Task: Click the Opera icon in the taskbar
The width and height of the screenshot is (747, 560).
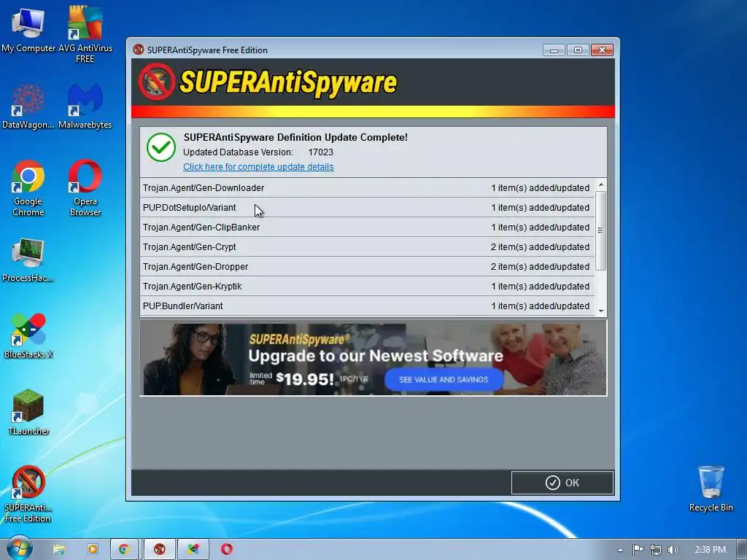Action: coord(227,549)
